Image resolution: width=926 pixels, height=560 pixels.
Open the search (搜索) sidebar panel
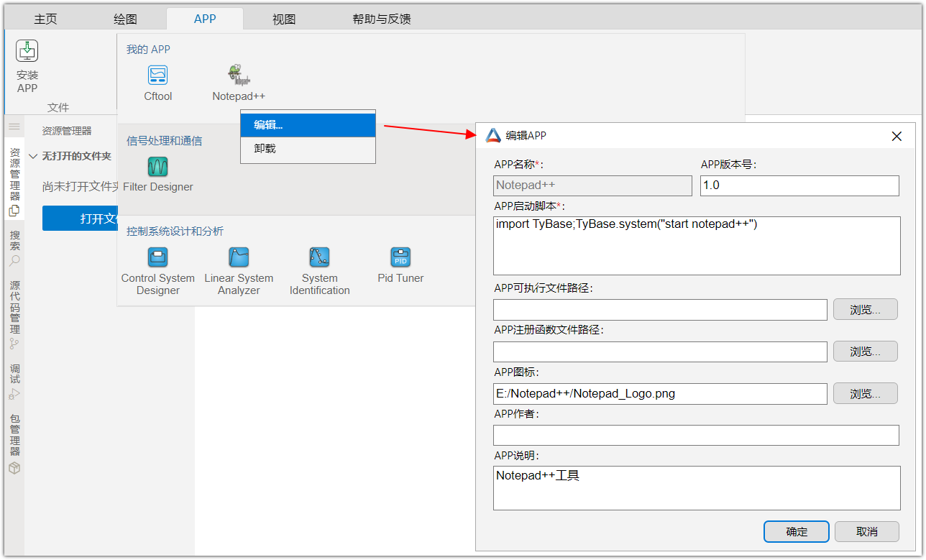coord(14,248)
